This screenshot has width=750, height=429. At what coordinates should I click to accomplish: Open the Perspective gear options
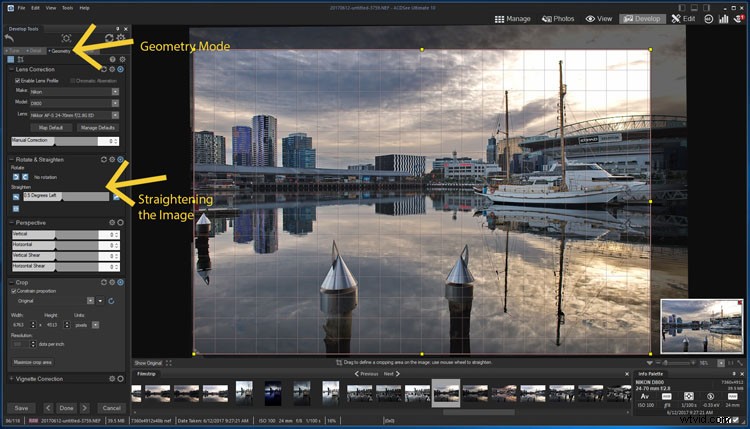pos(112,222)
